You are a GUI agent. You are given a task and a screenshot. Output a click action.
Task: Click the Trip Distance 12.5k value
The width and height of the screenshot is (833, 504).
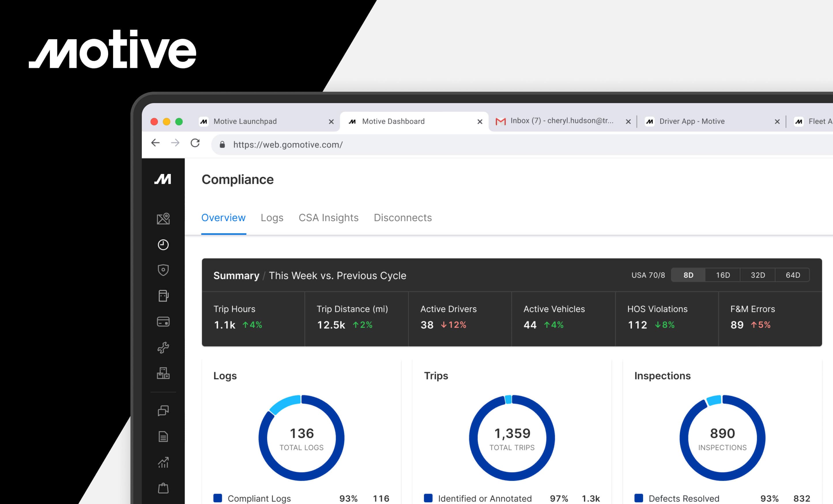coord(331,325)
